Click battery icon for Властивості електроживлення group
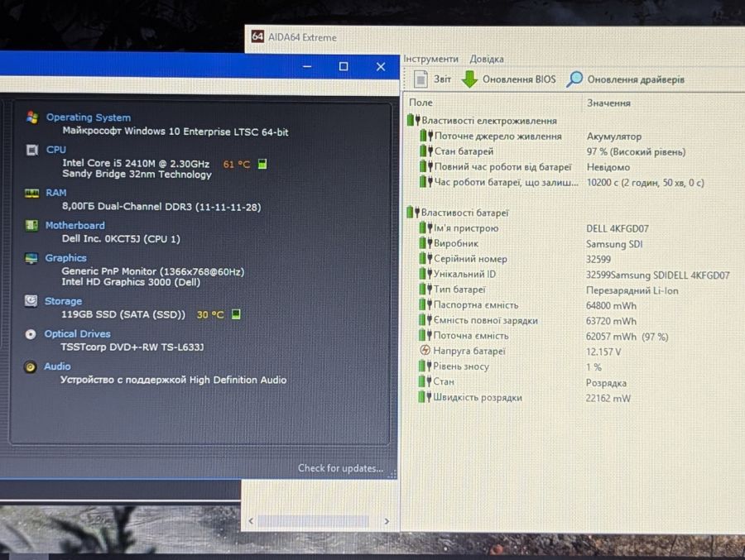The image size is (745, 560). (x=413, y=120)
